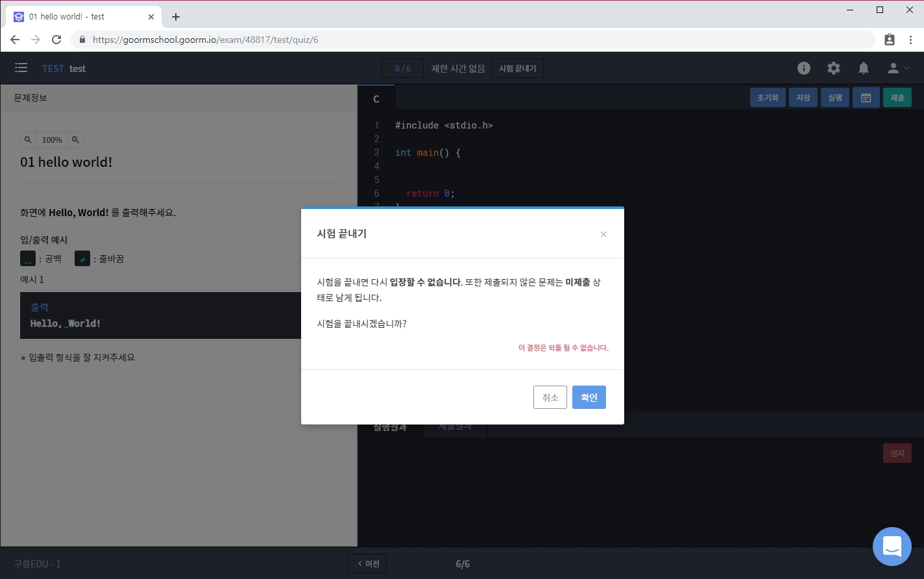Click the 저장 save button

click(x=803, y=97)
